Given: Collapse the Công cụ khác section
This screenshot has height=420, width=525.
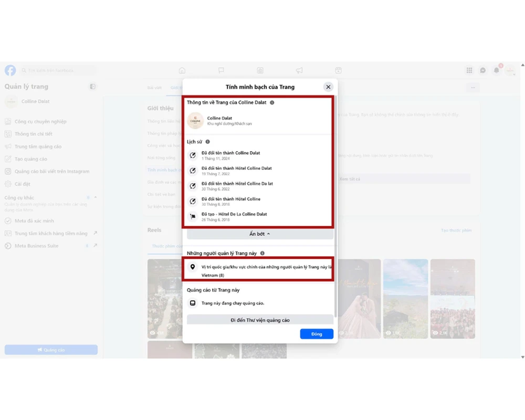Looking at the screenshot, I should [x=96, y=198].
